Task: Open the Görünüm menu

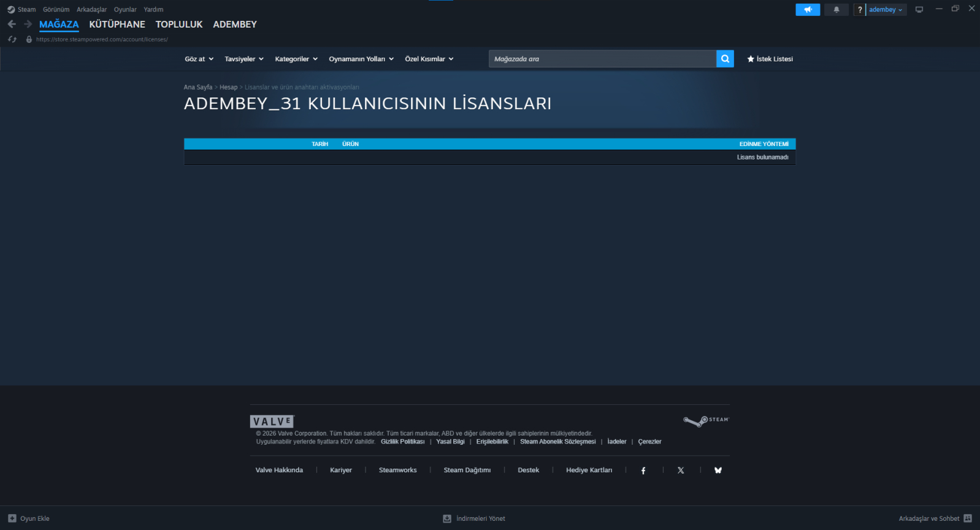Action: click(x=56, y=9)
